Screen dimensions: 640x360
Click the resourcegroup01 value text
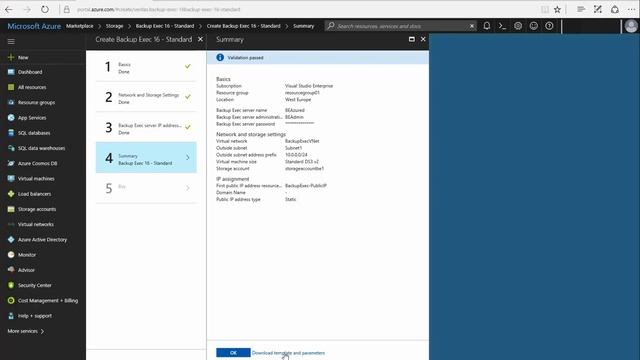point(302,93)
